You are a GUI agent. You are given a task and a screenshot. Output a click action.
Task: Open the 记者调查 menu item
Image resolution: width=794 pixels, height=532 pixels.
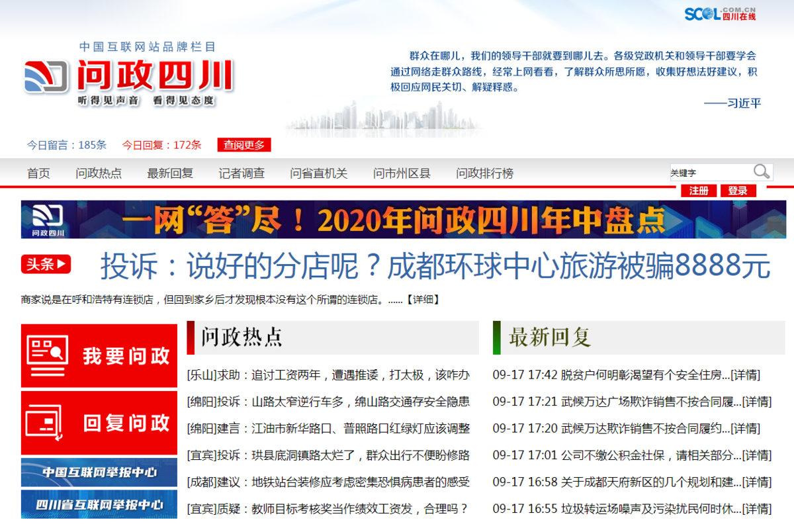pyautogui.click(x=242, y=173)
